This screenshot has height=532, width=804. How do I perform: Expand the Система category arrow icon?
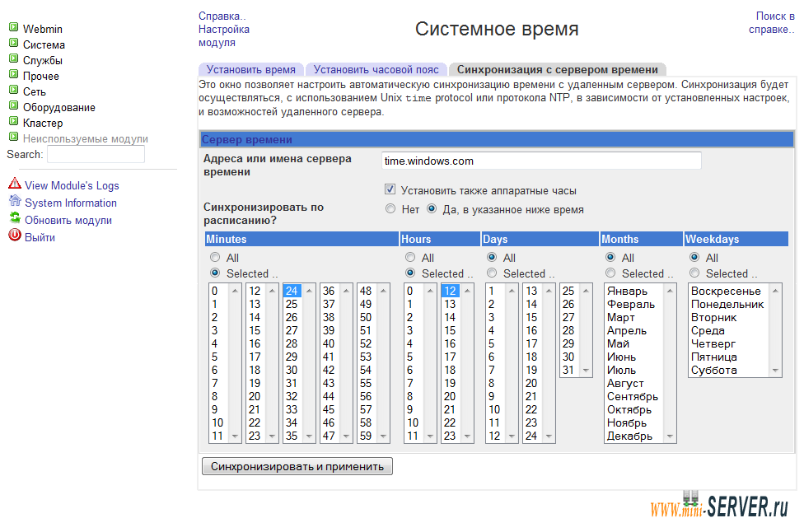coord(14,43)
